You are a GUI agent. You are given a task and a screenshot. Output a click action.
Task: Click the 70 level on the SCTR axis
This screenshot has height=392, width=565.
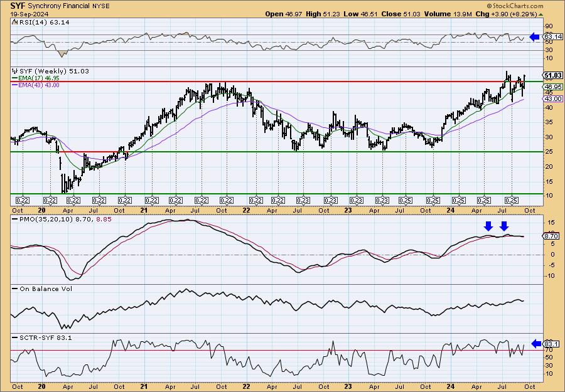549,349
